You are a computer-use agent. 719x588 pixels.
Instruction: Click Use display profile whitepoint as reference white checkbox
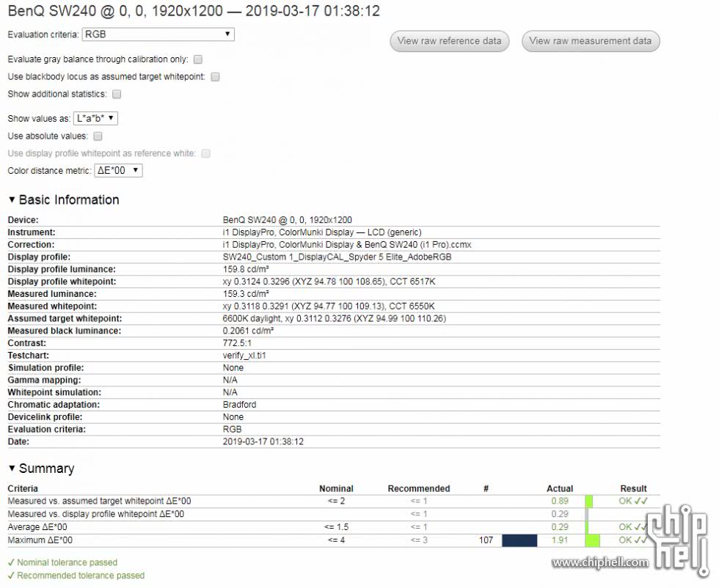pos(206,153)
